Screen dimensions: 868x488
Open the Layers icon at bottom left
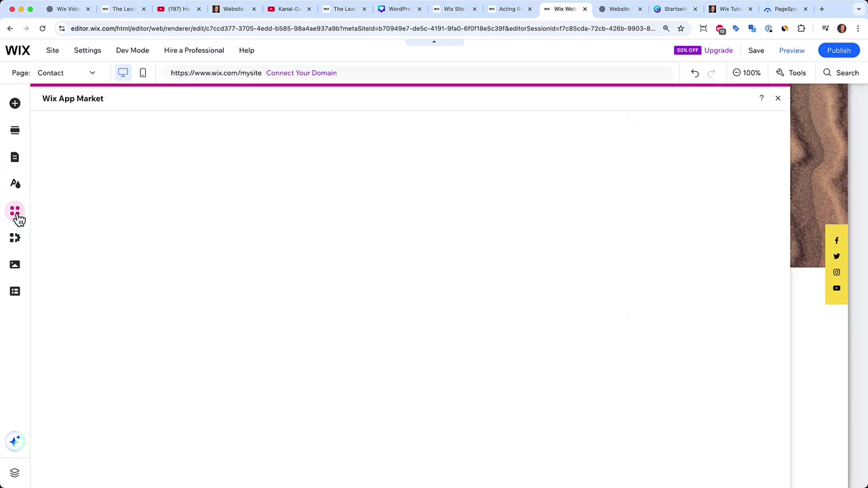(x=15, y=472)
